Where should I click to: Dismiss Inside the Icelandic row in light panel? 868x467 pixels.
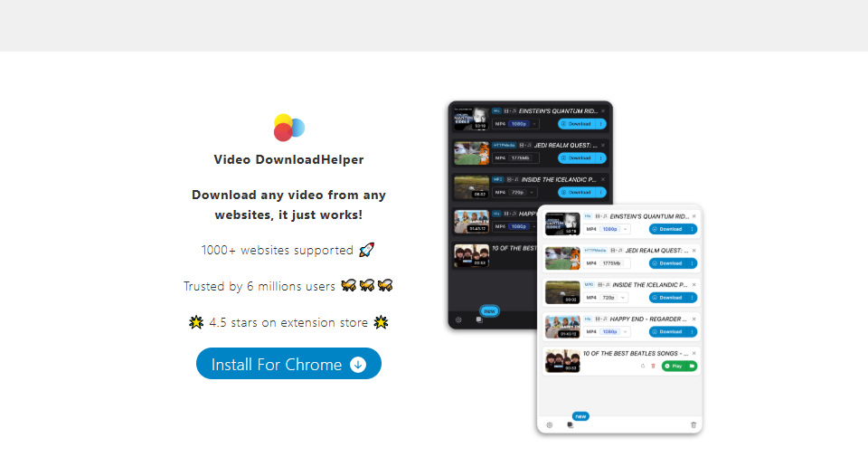pos(694,285)
